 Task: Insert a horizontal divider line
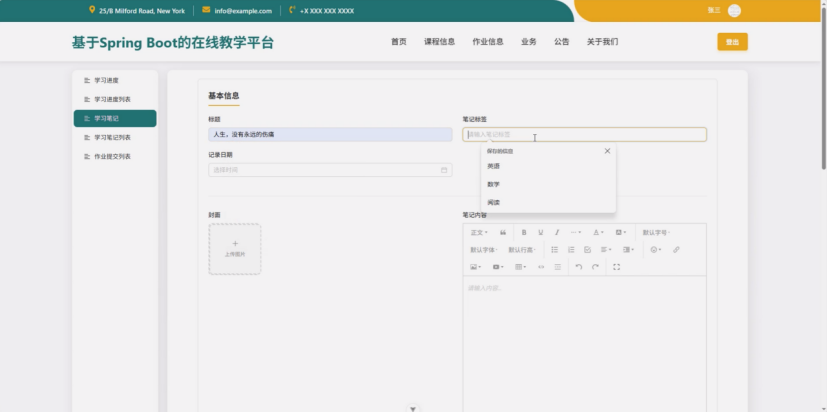click(x=557, y=267)
